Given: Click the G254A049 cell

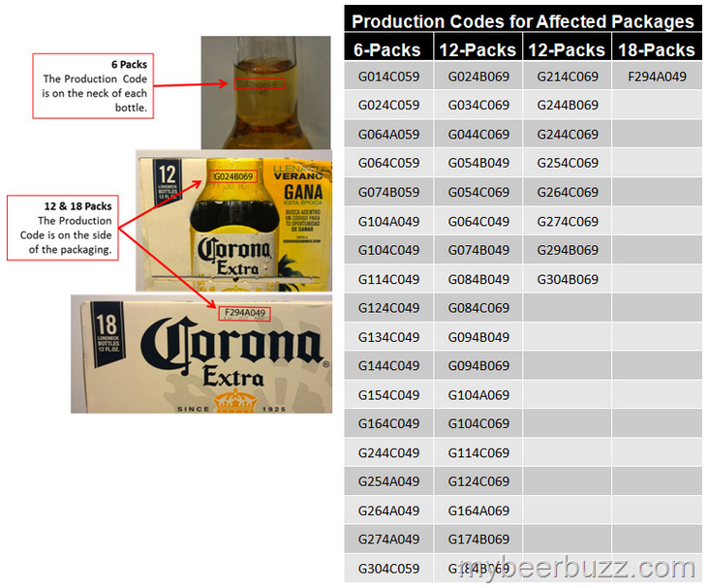Looking at the screenshot, I should tap(388, 481).
